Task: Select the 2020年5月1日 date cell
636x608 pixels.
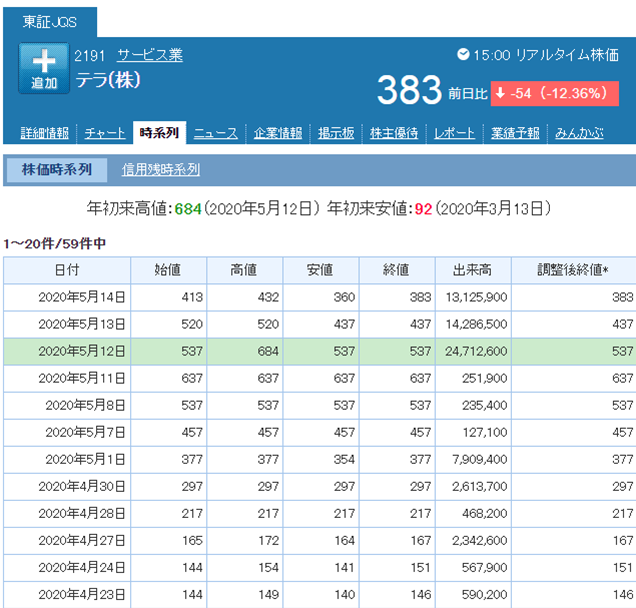Action: pyautogui.click(x=67, y=460)
